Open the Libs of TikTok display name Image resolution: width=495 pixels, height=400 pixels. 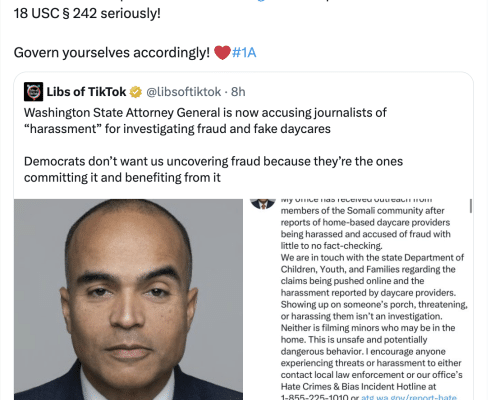(x=86, y=92)
